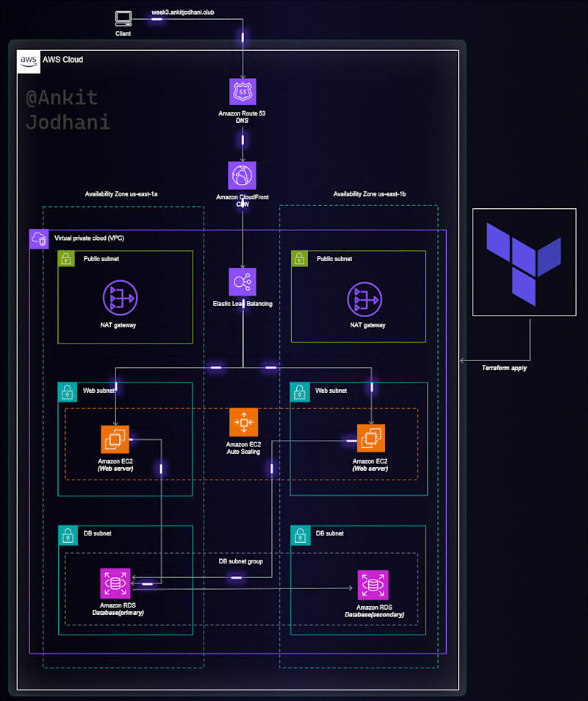
Task: Click the Virtual private cloud (VPC) label
Action: click(90, 238)
